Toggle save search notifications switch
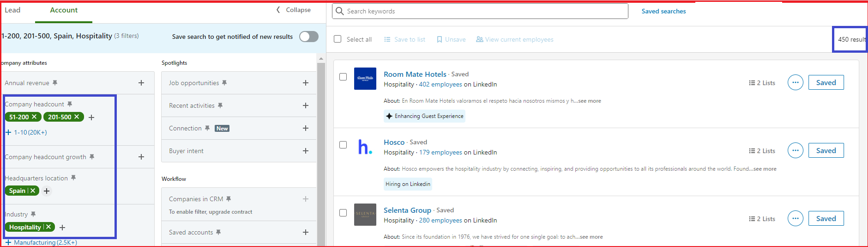 click(309, 37)
